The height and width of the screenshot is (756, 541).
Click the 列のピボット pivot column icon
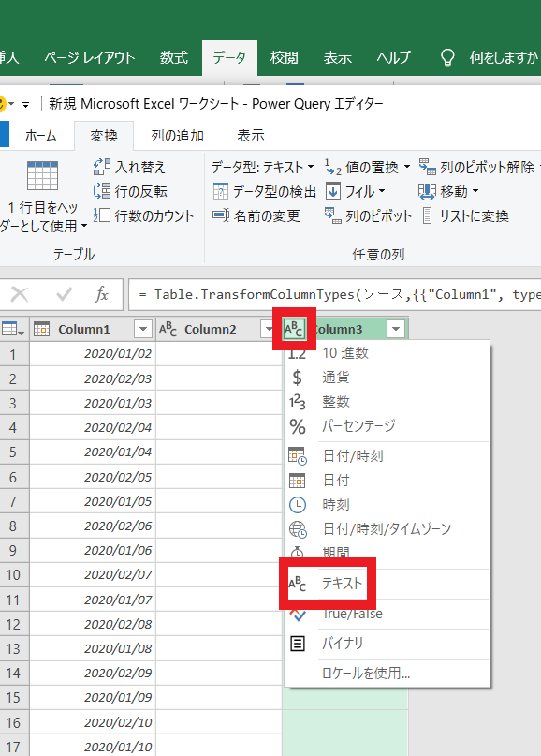coord(333,215)
